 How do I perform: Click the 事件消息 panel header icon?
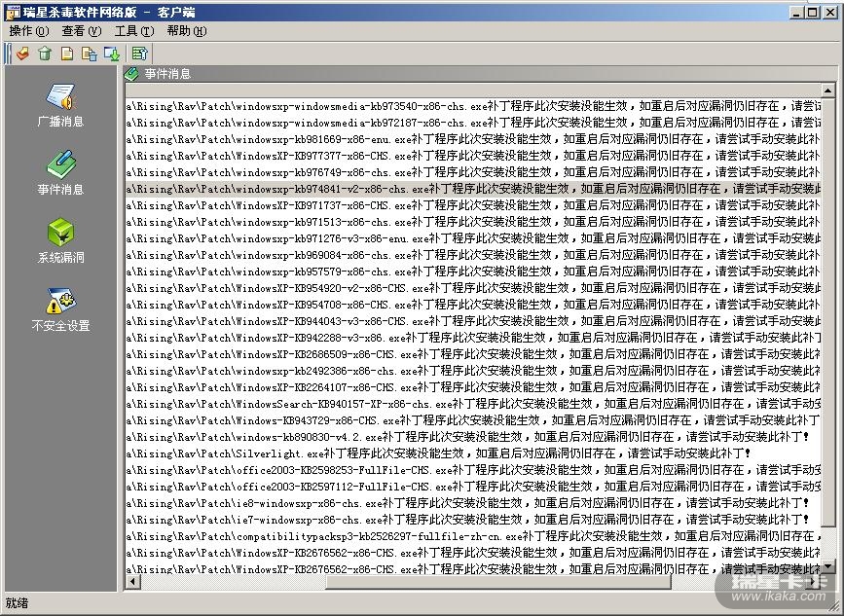tap(131, 74)
